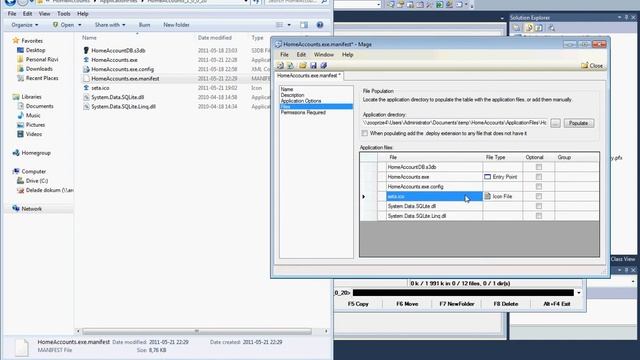Click the Group column header in files grid

pos(577,157)
